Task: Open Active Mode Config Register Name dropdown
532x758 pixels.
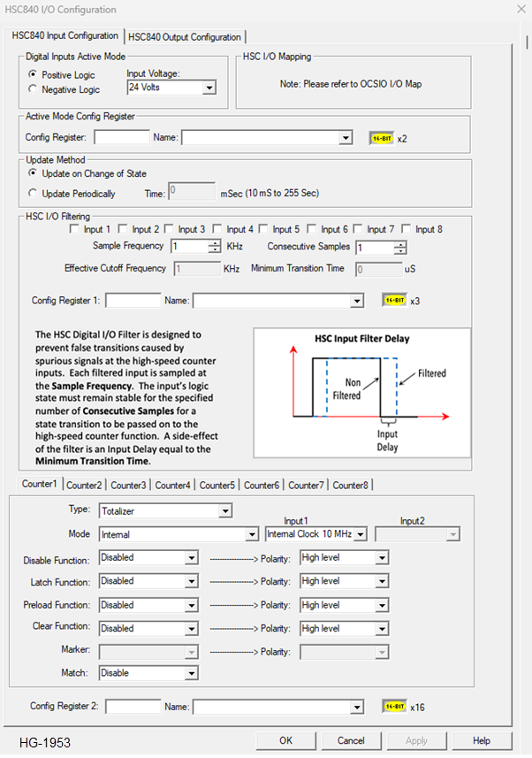Action: 345,138
